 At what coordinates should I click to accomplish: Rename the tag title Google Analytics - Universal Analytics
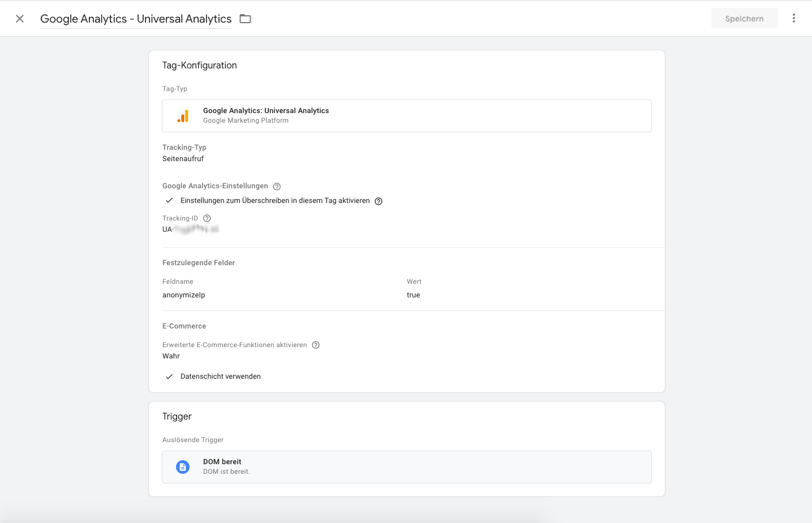point(136,19)
